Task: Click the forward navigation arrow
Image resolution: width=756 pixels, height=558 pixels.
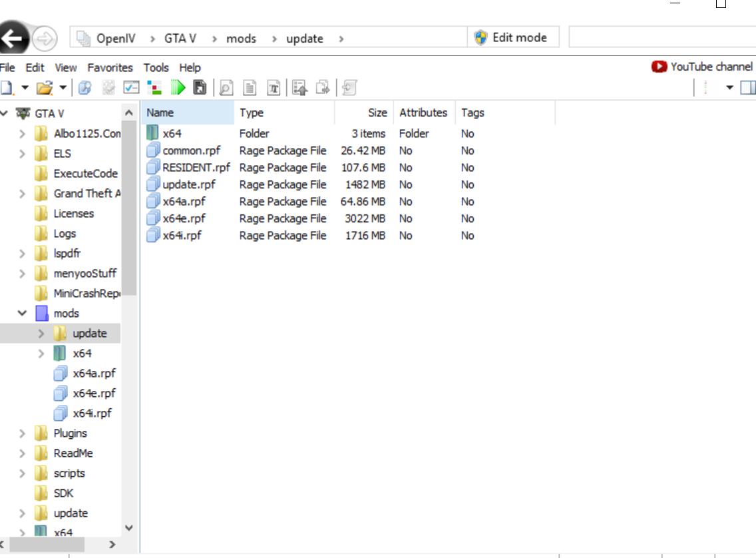Action: (45, 38)
